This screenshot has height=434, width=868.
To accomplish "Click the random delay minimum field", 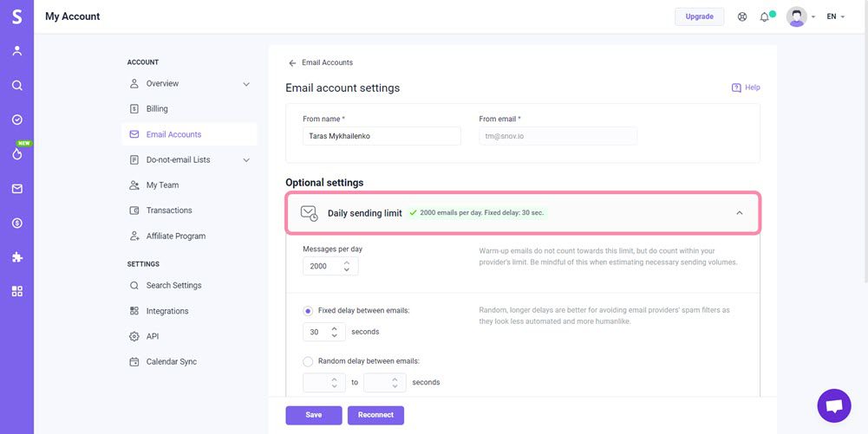I will 323,383.
